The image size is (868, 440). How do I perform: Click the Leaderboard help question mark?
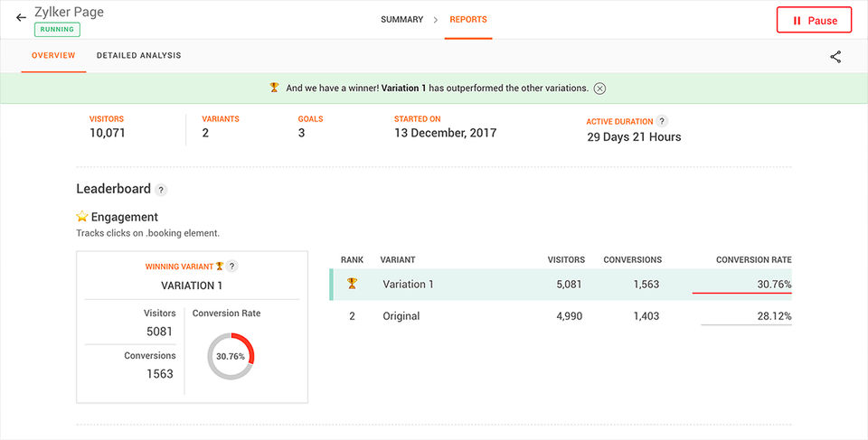[x=161, y=190]
